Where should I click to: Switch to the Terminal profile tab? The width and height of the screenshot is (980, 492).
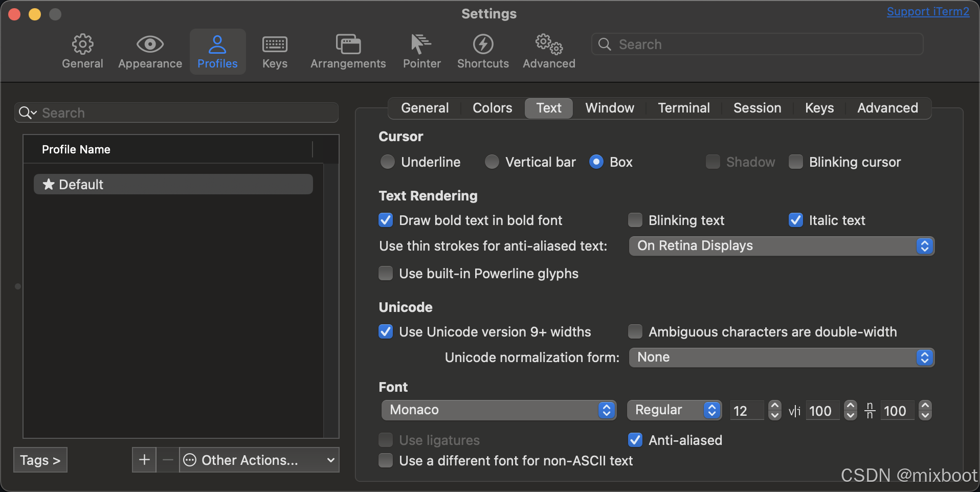684,108
